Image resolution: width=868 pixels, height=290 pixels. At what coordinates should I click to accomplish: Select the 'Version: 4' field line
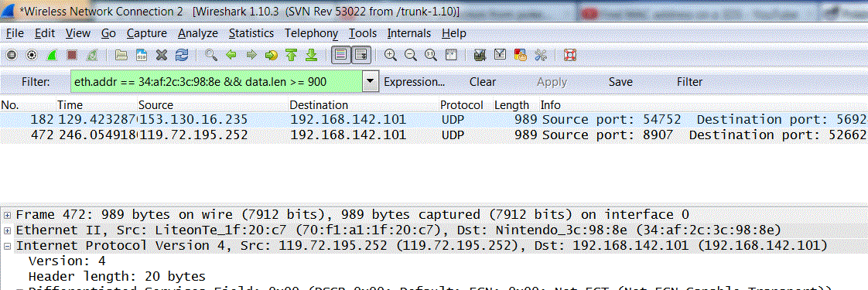point(67,261)
